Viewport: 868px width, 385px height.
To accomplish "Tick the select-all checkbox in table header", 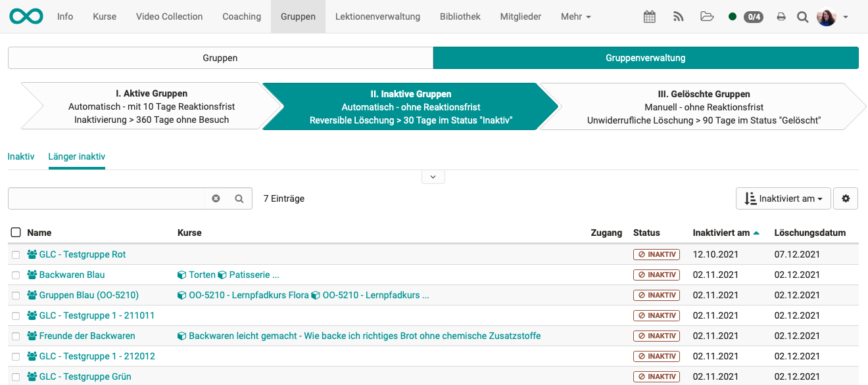I will [x=16, y=233].
